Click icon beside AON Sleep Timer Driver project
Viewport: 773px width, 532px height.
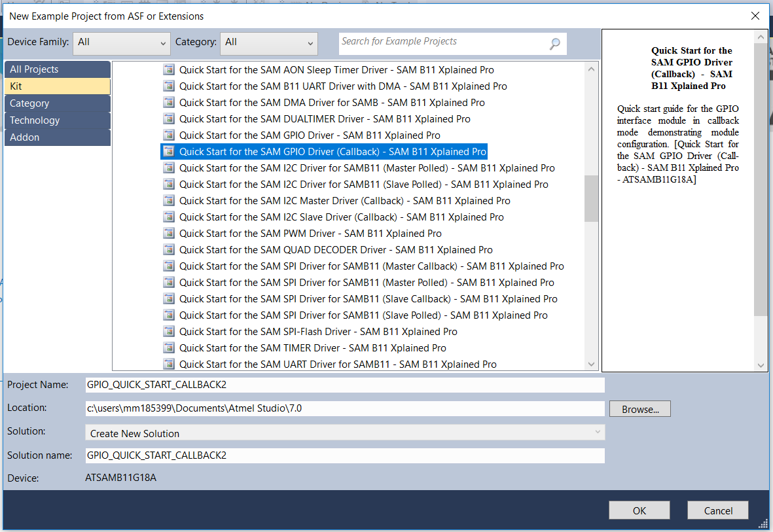169,69
